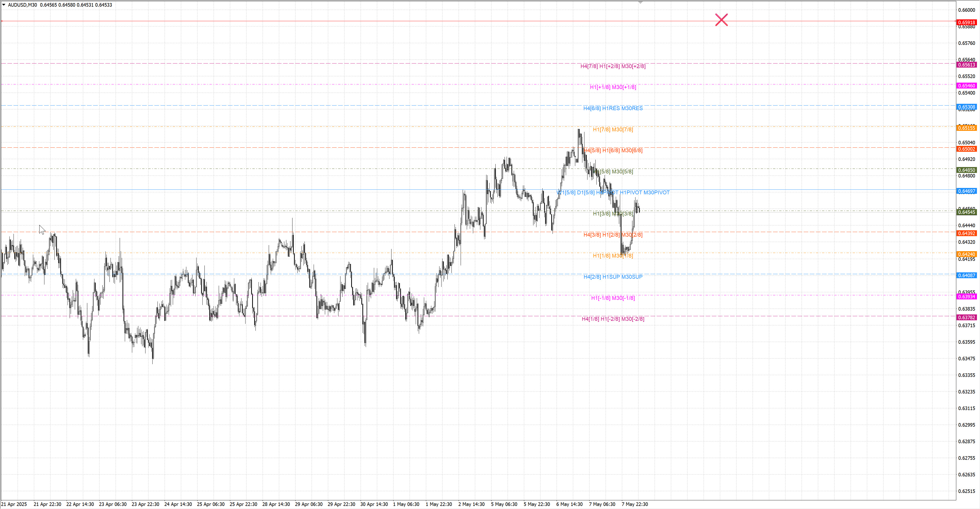Select the left endpoint of red horizontal line

[x=2, y=21]
